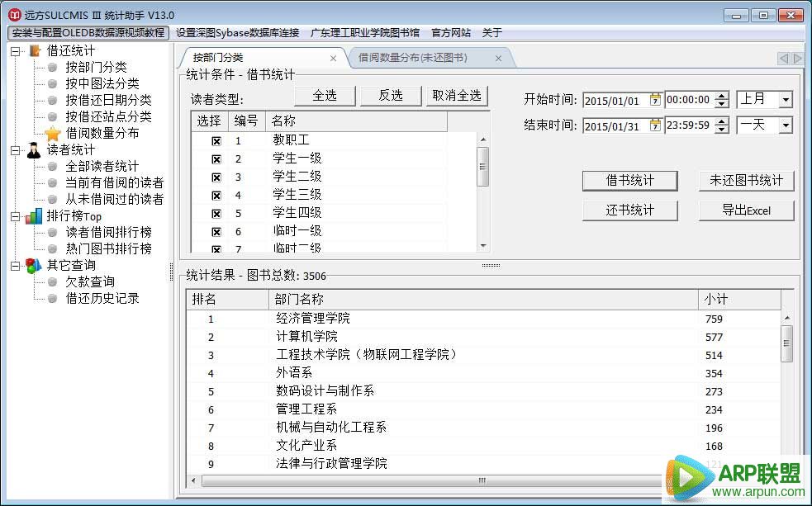Click the grey bullet beside 按借还日期分类
This screenshot has width=812, height=506.
click(52, 101)
